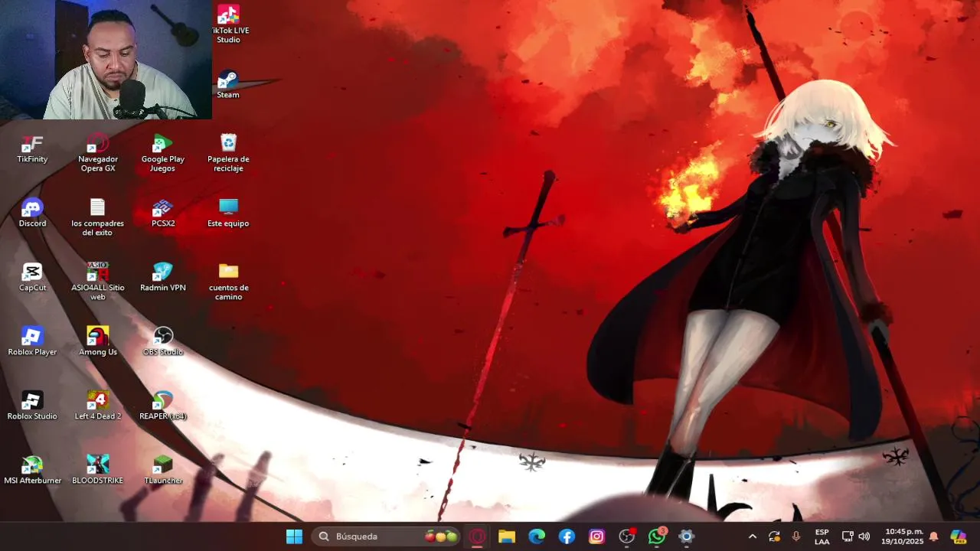Open the notifications bell
Viewport: 980px width, 551px height.
coord(933,536)
